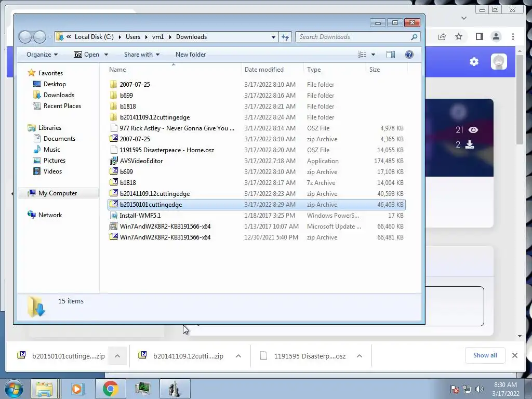This screenshot has height=399, width=532.
Task: Select the b699 zip Archive file
Action: (x=257, y=171)
